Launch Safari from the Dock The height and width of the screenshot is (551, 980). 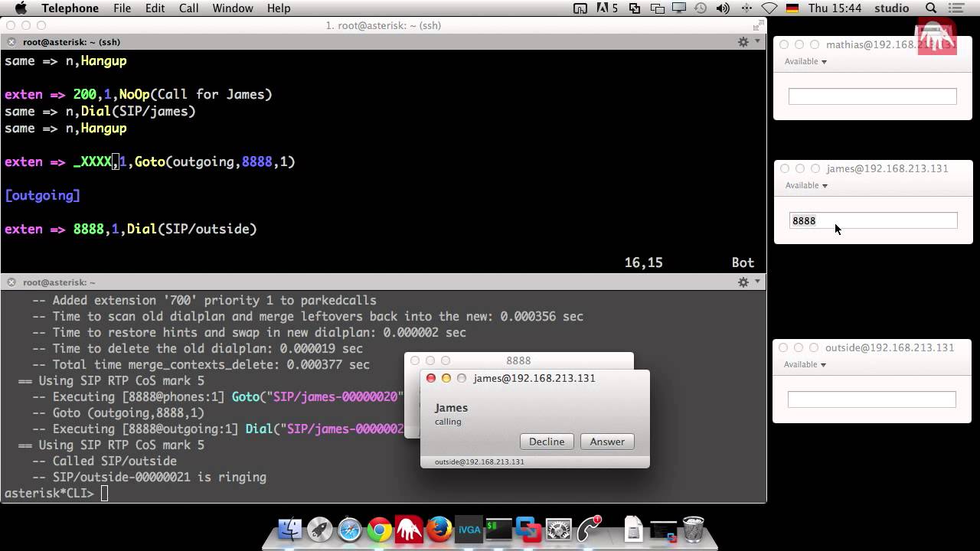coord(349,530)
